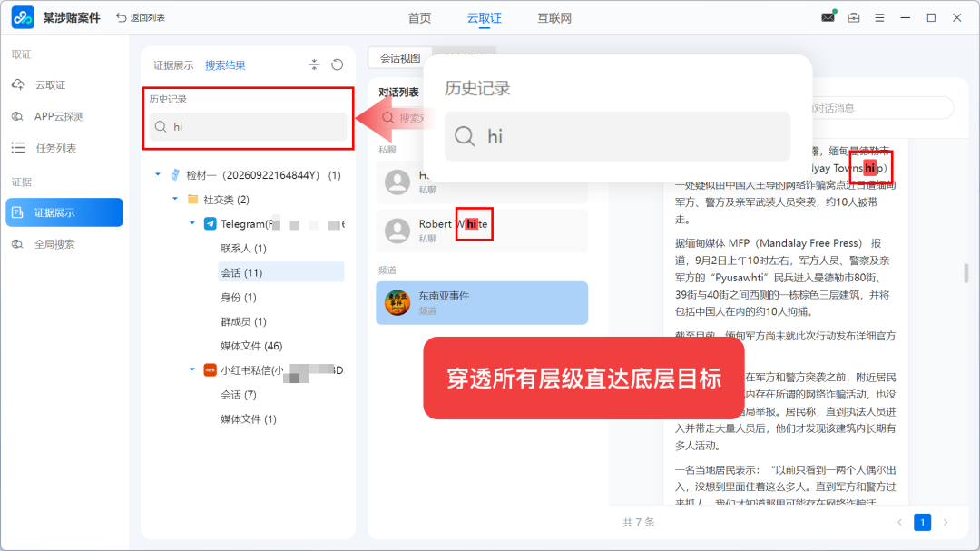This screenshot has width=980, height=551.
Task: Open the Robert White private chat
Action: (x=482, y=231)
